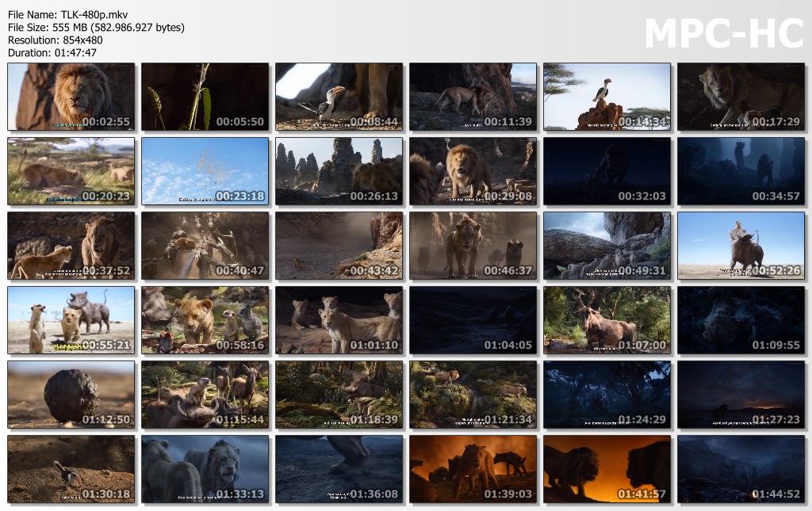Screen dimensions: 812x511
Task: Choose the warthog frame 00:52:26
Action: tap(741, 246)
